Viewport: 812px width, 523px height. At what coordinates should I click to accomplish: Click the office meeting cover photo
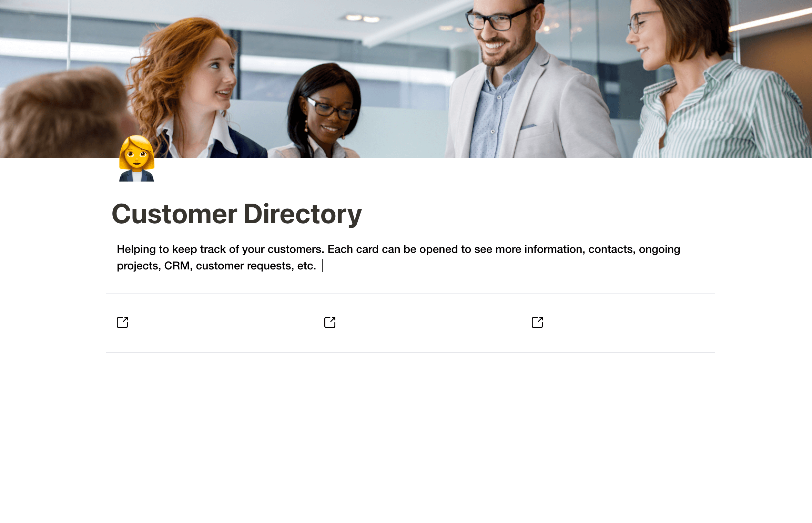click(406, 79)
